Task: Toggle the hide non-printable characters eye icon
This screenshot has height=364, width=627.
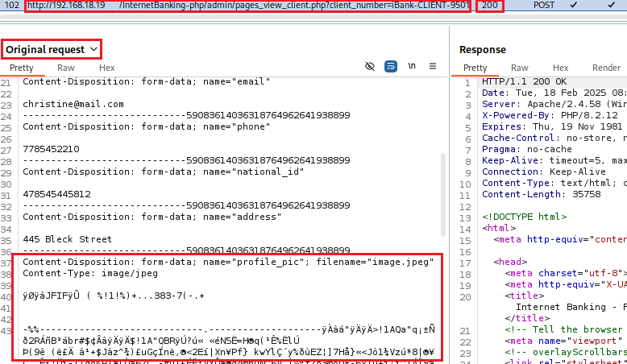Action: [x=370, y=66]
